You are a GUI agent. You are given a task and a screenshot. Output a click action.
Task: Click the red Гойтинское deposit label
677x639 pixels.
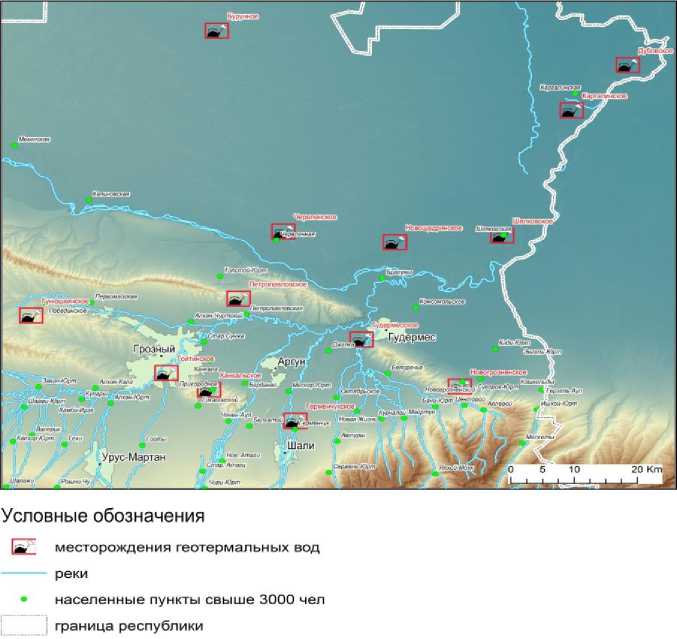[x=196, y=358]
